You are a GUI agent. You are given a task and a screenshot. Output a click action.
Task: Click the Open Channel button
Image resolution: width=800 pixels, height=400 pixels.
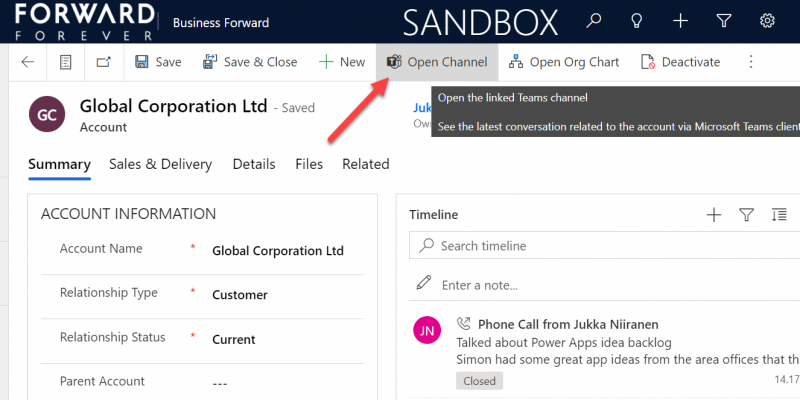tap(437, 62)
